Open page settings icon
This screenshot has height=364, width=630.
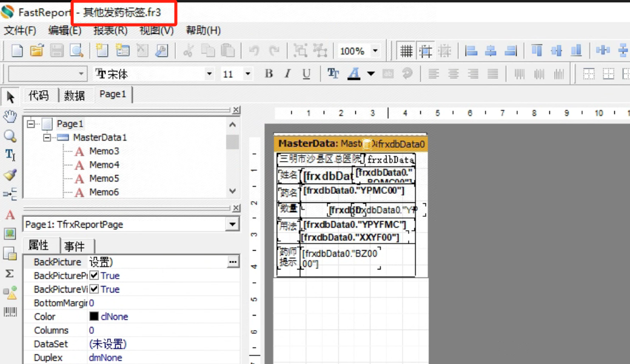(x=161, y=51)
